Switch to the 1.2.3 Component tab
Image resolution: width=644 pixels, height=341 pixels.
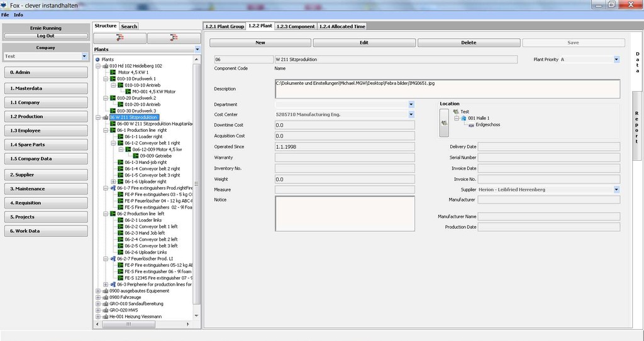coord(296,26)
